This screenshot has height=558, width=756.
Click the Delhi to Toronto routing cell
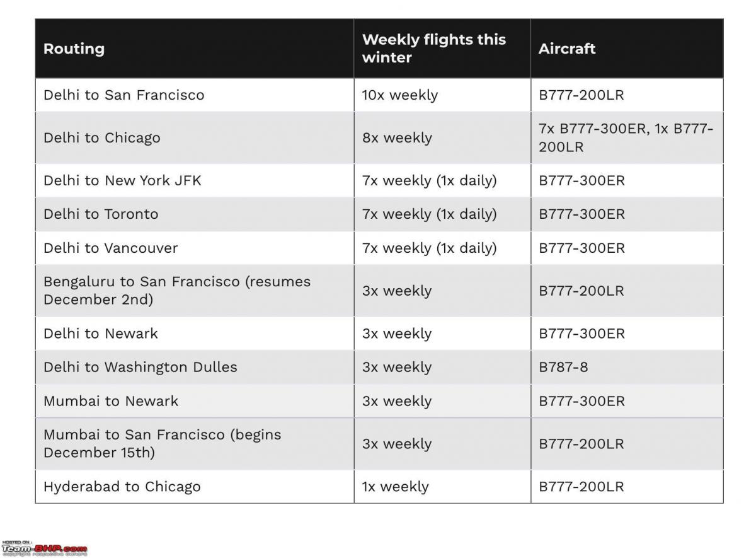(194, 214)
